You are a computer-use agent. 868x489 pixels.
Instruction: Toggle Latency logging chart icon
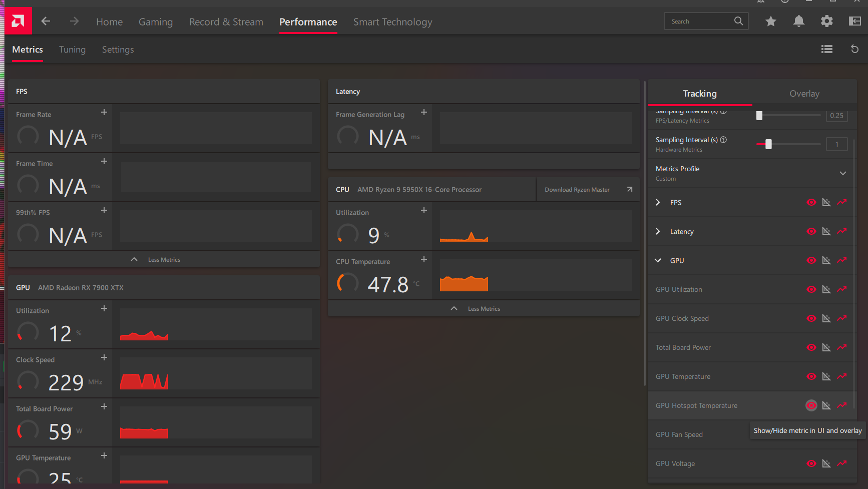[826, 231]
